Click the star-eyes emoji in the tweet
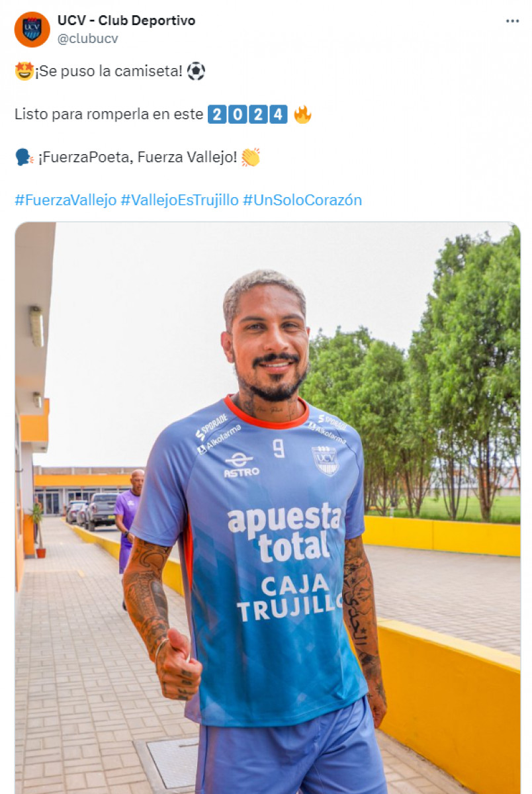The width and height of the screenshot is (532, 794). (24, 71)
